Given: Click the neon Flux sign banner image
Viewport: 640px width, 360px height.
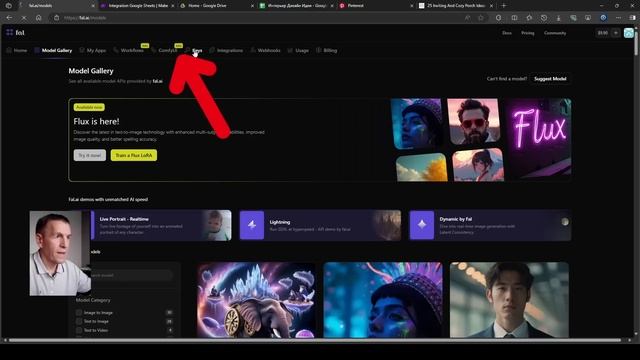Looking at the screenshot, I should [x=539, y=139].
